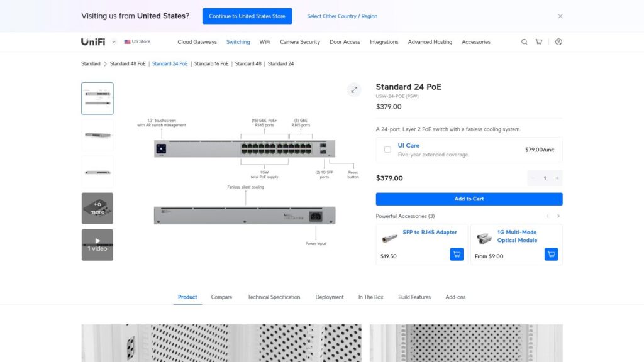Screen dimensions: 644x362
Task: Show next Powerful Accessories item
Action: click(x=558, y=216)
